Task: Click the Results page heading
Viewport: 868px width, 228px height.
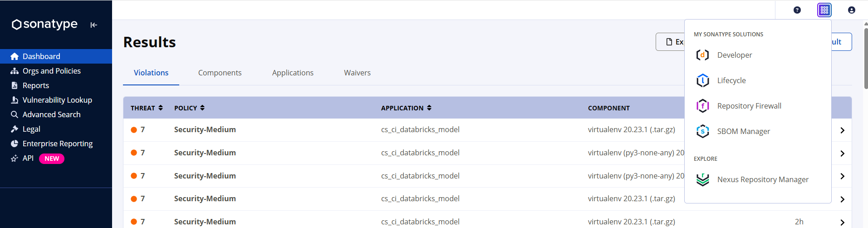Action: [149, 42]
